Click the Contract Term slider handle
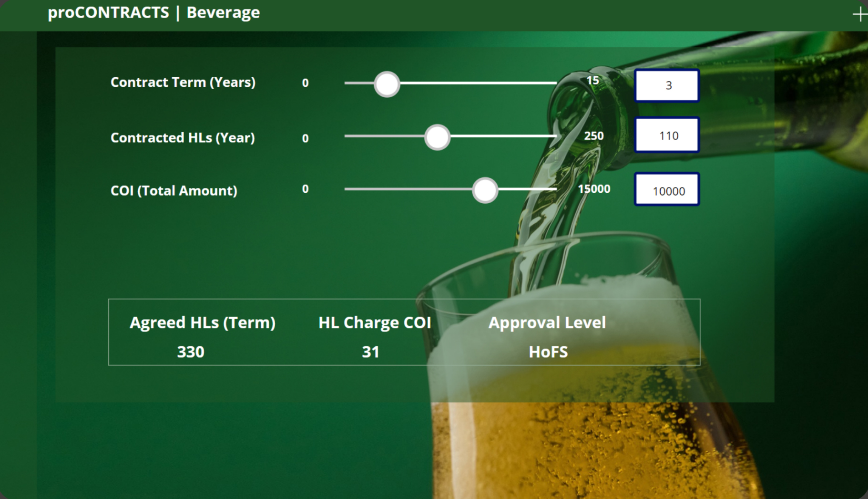 pyautogui.click(x=387, y=84)
